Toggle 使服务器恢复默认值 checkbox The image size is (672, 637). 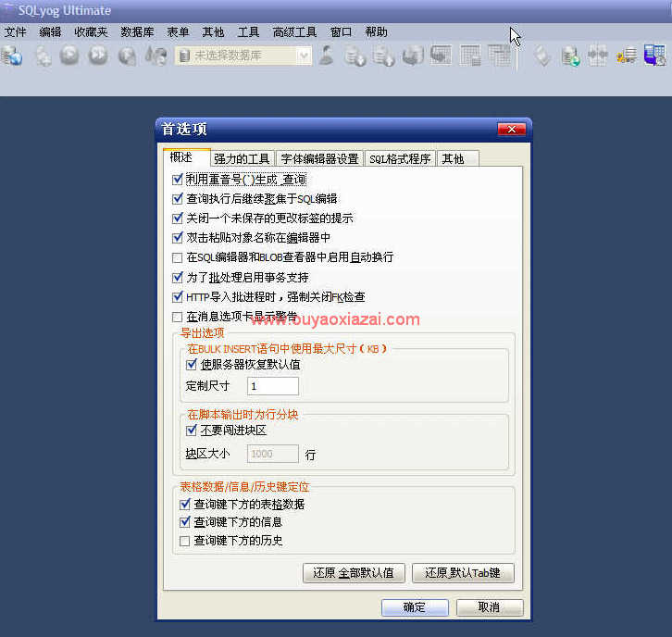192,365
